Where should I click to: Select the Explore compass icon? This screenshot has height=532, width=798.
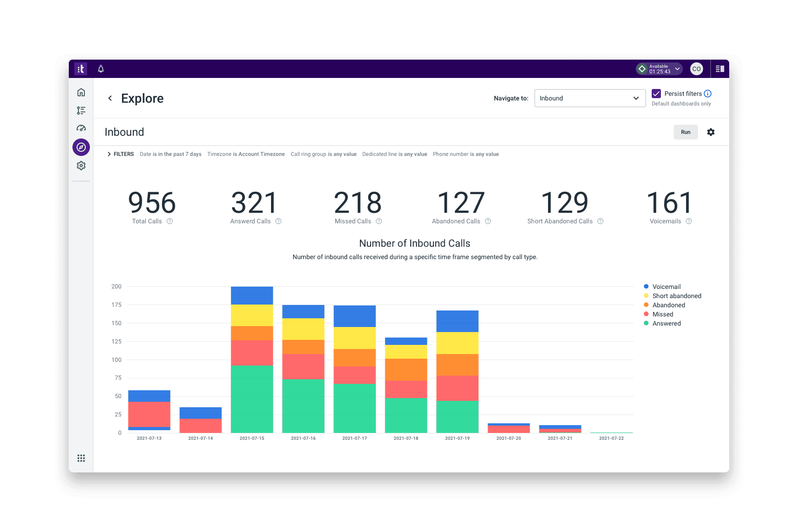[81, 147]
